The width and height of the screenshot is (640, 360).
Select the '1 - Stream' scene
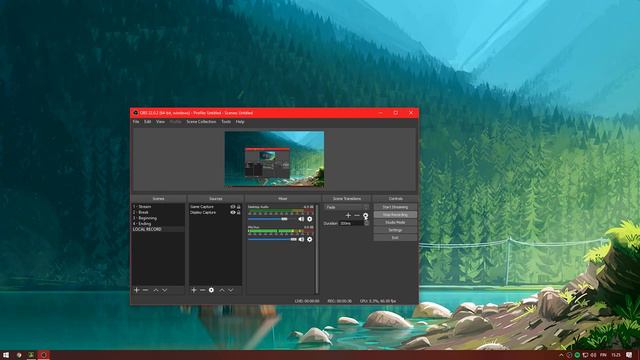pyautogui.click(x=158, y=207)
